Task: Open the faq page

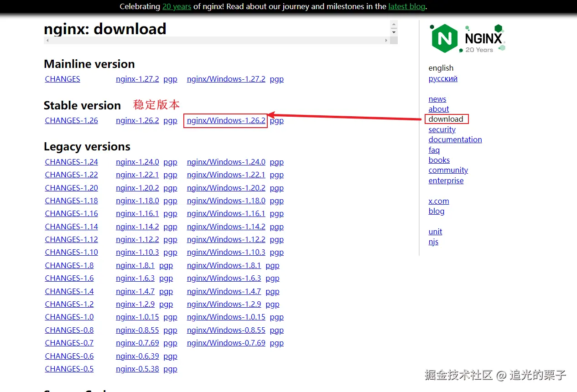Action: (x=434, y=150)
